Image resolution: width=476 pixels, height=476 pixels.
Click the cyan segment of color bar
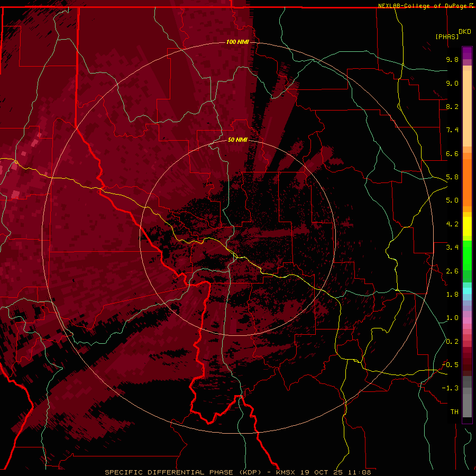(x=467, y=291)
